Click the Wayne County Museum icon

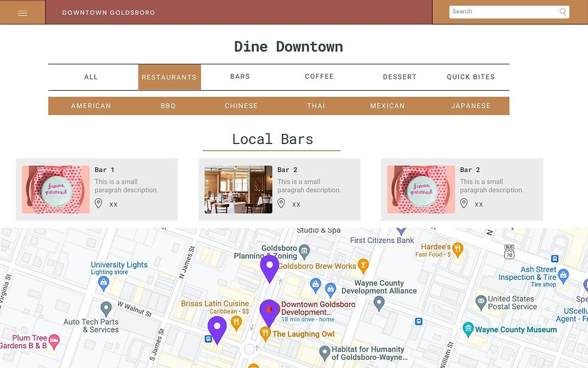(x=467, y=330)
